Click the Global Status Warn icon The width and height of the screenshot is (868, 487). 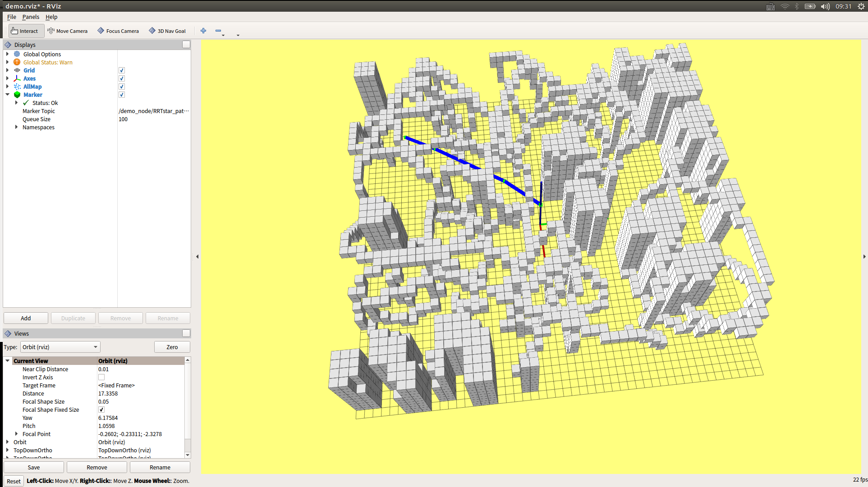point(17,62)
